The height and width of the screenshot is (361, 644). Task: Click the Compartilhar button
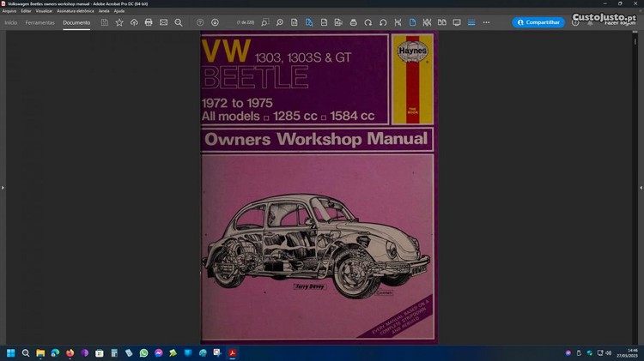click(x=538, y=22)
